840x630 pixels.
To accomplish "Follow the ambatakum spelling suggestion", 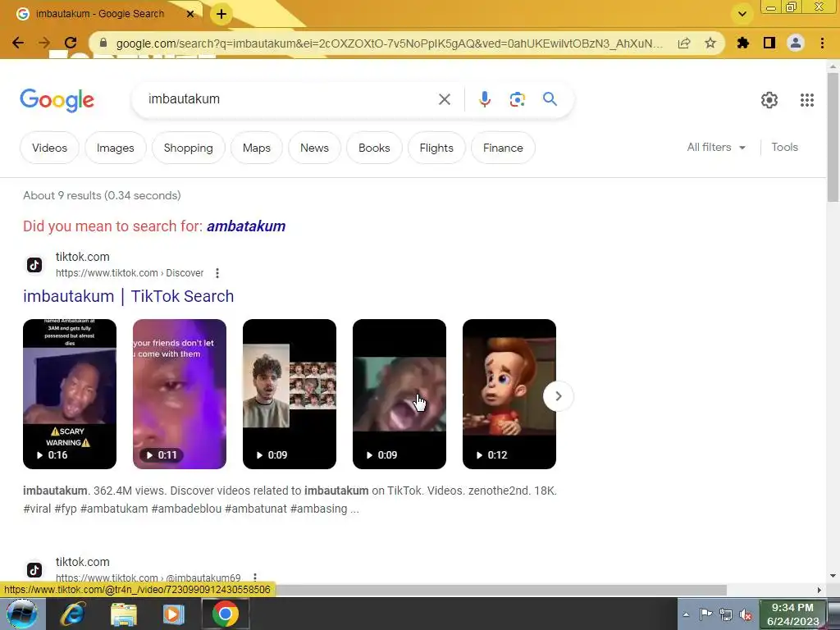I will click(246, 226).
